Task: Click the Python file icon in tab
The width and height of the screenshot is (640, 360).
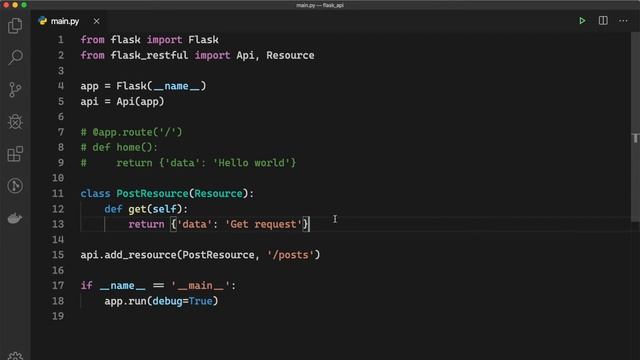Action: pos(42,21)
